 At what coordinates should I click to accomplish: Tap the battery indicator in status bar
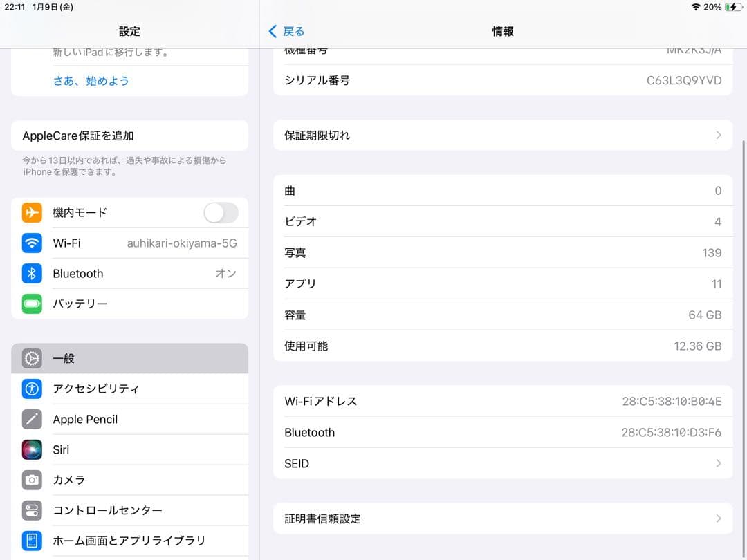click(731, 7)
